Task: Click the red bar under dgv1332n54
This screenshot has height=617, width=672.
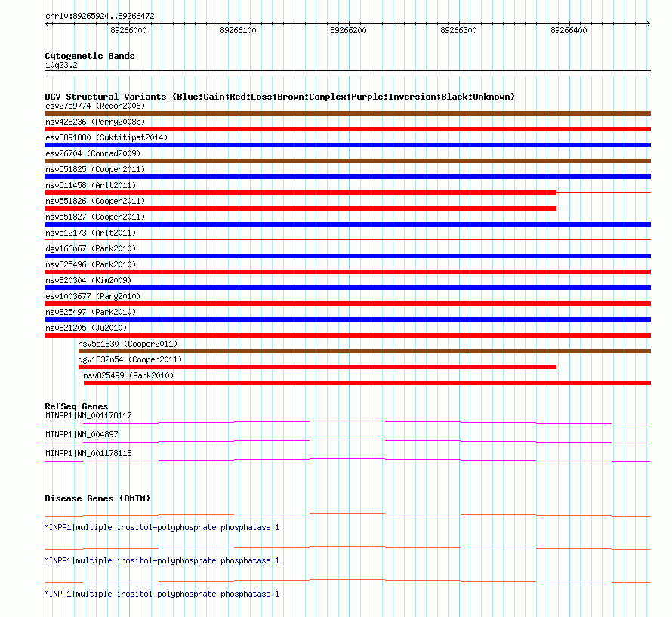Action: 318,367
